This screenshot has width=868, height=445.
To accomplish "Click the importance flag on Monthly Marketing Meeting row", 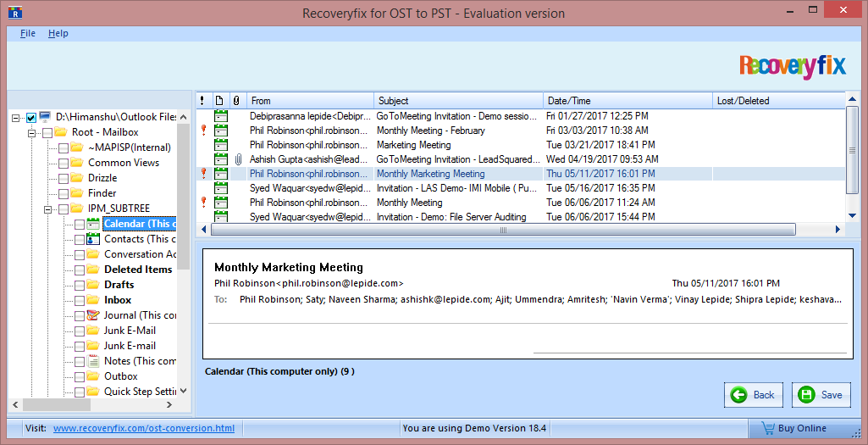I will (x=203, y=174).
